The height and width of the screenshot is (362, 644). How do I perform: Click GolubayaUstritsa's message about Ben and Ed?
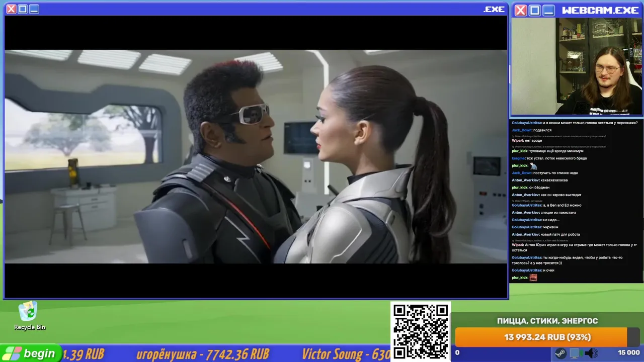(546, 205)
